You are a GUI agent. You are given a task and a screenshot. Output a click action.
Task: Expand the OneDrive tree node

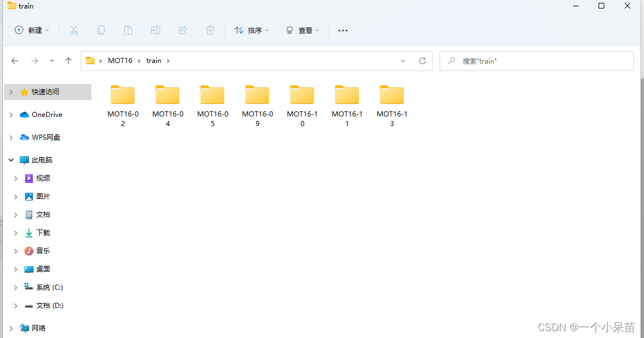tap(11, 115)
